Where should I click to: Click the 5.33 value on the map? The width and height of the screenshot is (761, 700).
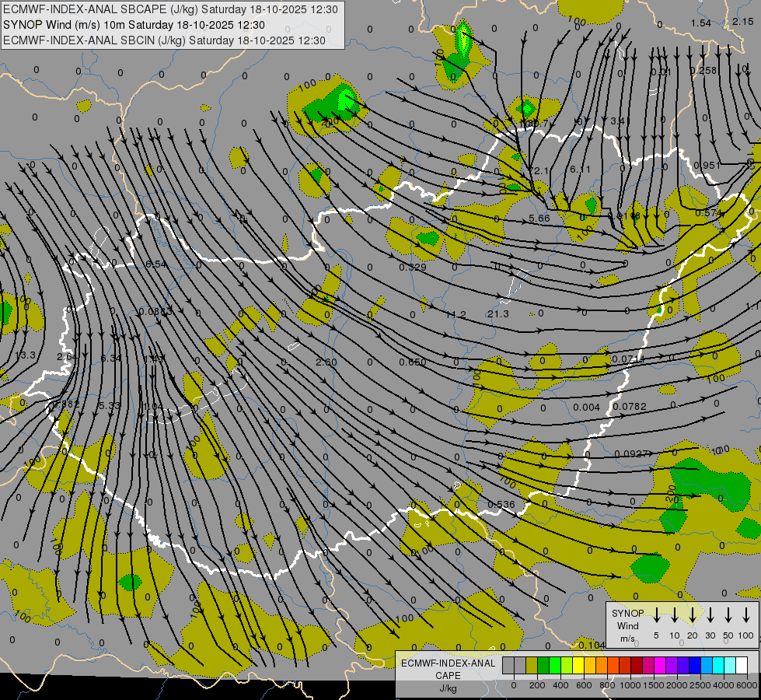(109, 405)
